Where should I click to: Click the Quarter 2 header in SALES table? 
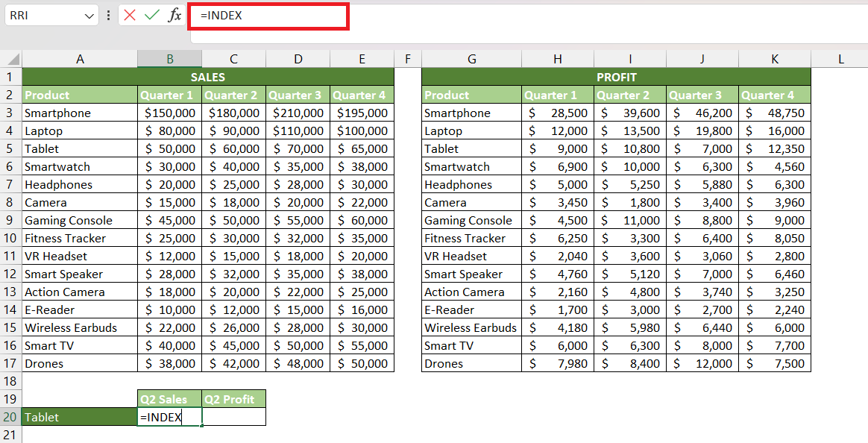tap(233, 95)
